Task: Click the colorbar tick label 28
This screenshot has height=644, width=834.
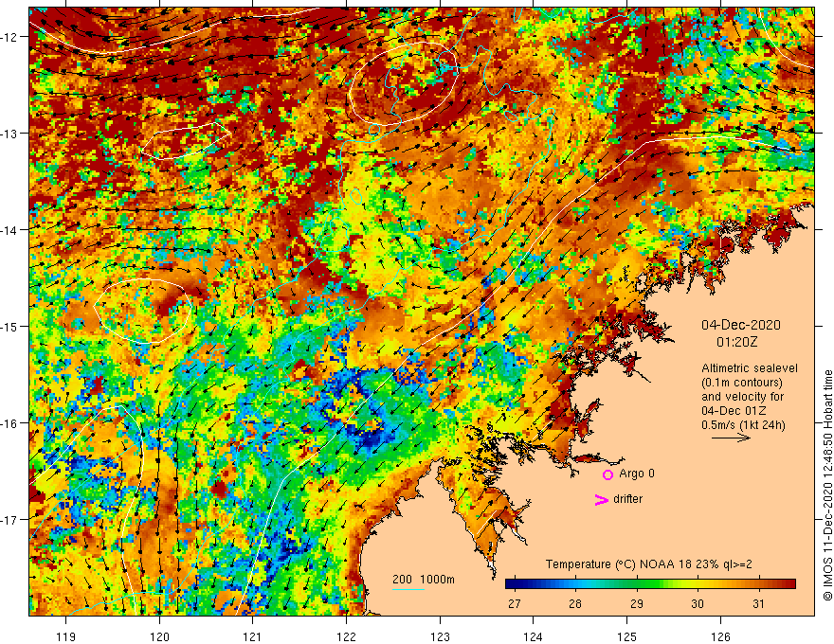Action: (575, 604)
